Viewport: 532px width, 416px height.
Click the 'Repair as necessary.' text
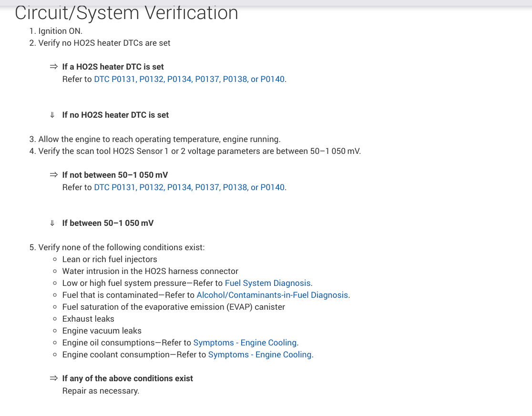(x=101, y=391)
